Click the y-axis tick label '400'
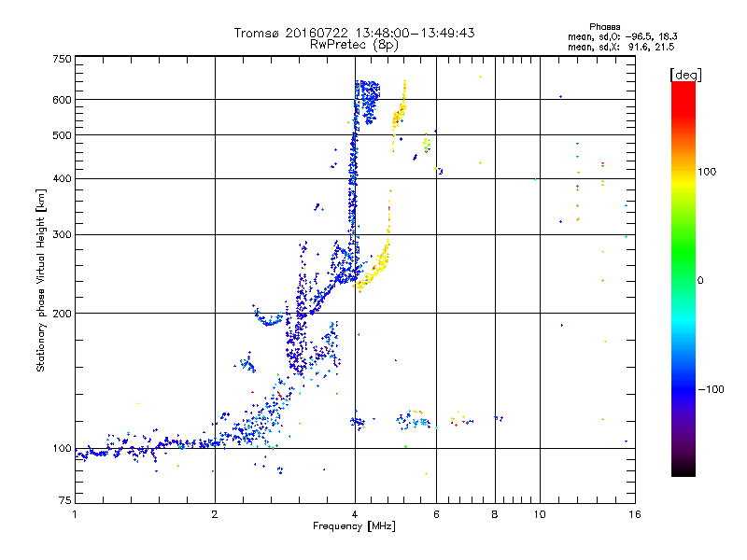 click(63, 178)
